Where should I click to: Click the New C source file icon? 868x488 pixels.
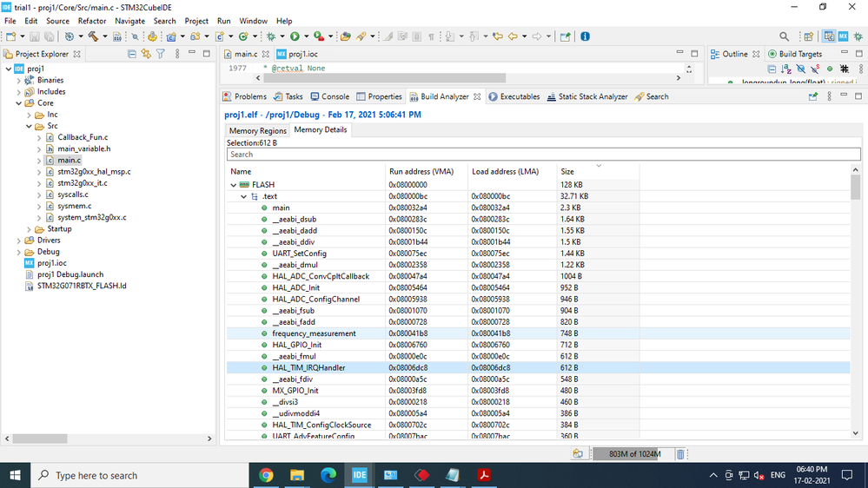[220, 36]
